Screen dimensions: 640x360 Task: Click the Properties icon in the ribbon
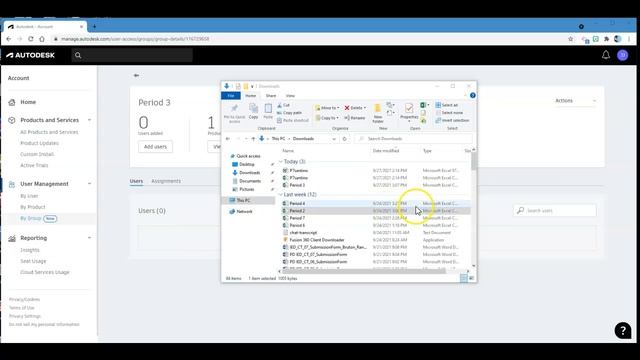pos(409,109)
